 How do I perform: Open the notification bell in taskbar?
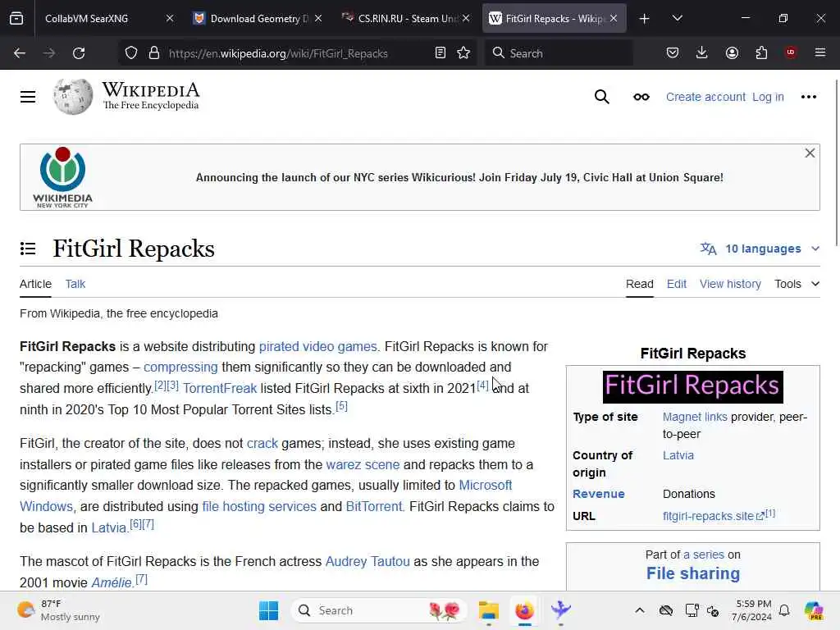pyautogui.click(x=784, y=610)
